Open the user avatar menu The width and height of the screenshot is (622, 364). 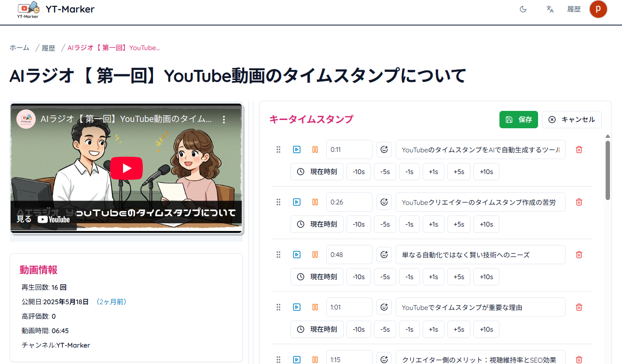pyautogui.click(x=598, y=9)
